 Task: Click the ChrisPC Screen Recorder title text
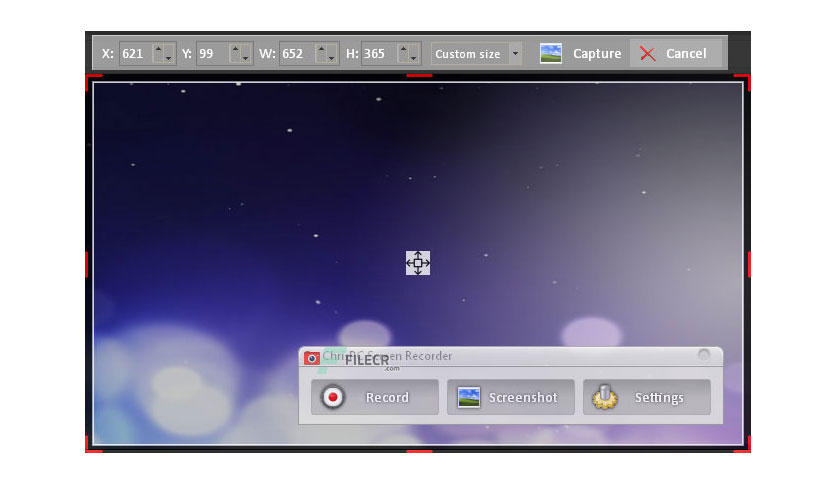coord(387,356)
